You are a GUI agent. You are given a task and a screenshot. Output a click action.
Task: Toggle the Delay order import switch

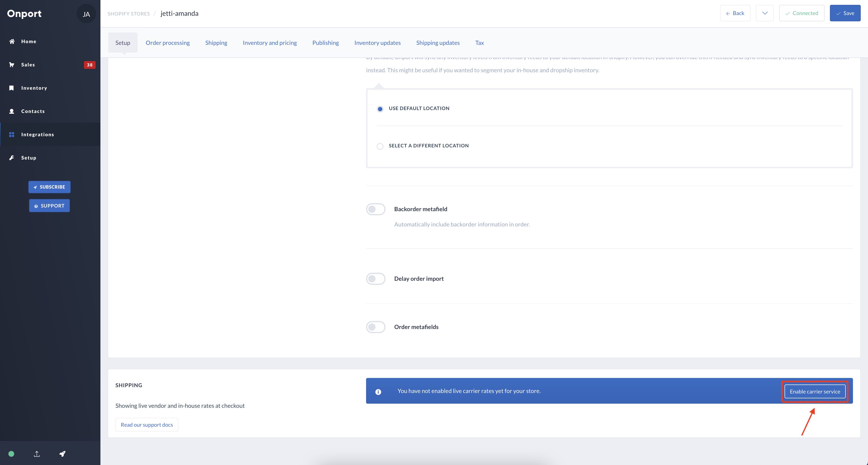[376, 279]
